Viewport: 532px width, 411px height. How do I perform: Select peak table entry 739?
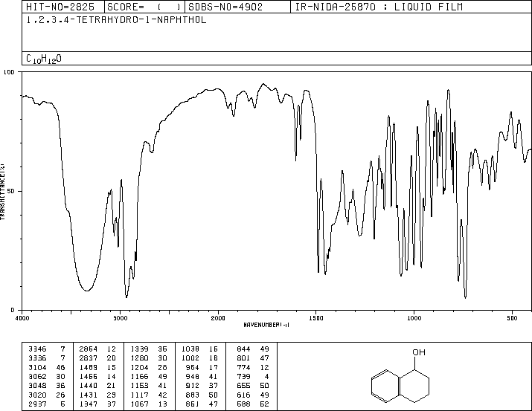point(243,376)
